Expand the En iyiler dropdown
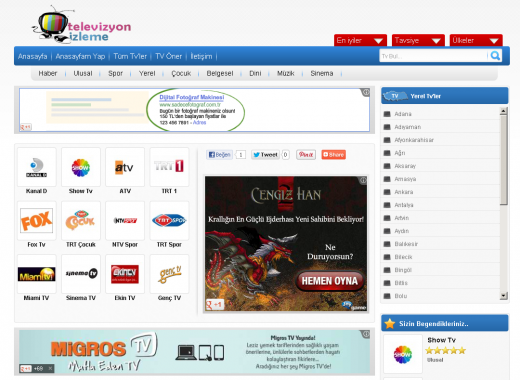Viewport: 520px width, 380px height. coord(360,40)
